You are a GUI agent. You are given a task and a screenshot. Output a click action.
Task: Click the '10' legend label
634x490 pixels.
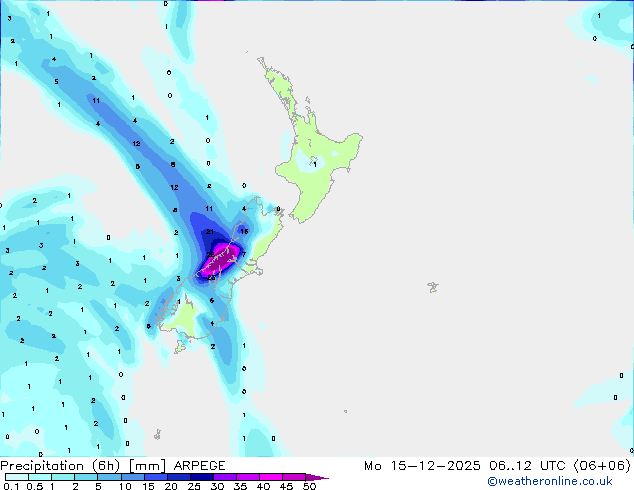[x=125, y=486]
